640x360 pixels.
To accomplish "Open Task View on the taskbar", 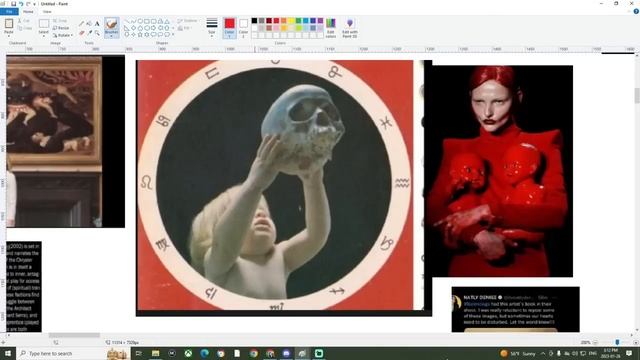I will click(x=138, y=353).
